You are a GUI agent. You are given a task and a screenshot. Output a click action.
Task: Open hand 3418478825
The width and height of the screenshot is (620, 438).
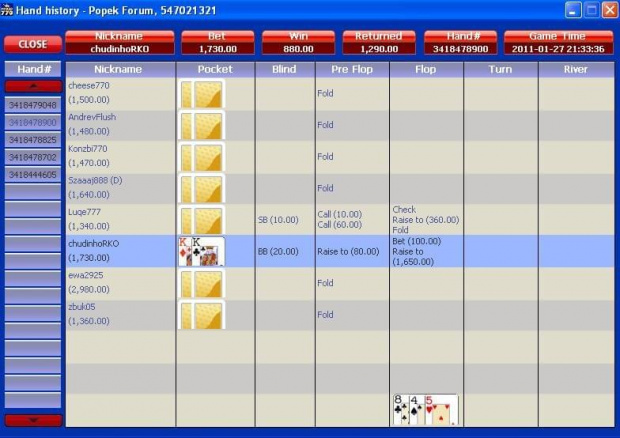[x=33, y=140]
